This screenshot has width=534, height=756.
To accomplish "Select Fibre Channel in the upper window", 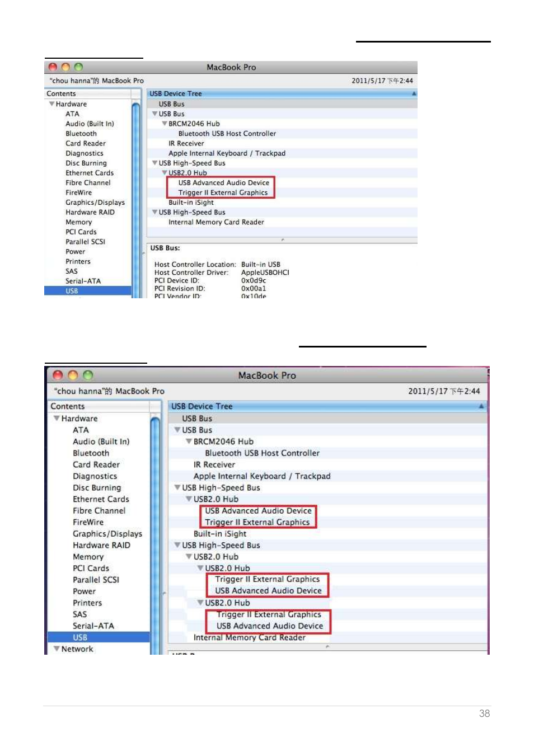I will [88, 183].
